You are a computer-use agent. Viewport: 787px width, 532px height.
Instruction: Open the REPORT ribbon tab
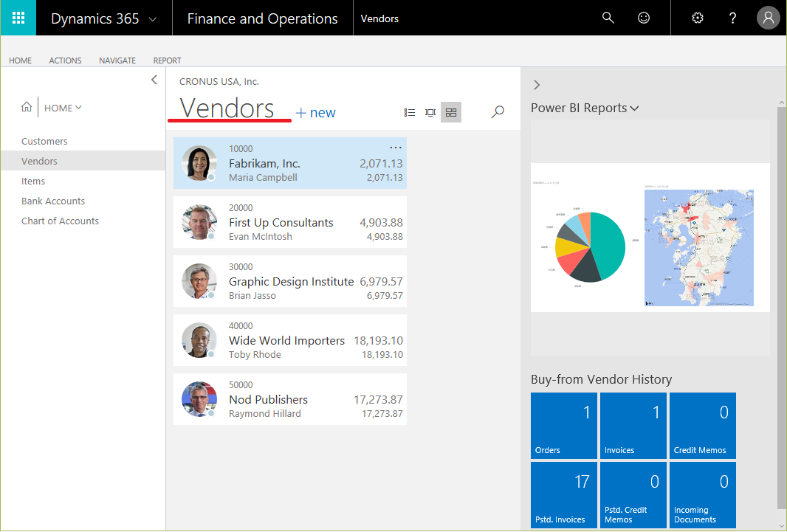167,61
